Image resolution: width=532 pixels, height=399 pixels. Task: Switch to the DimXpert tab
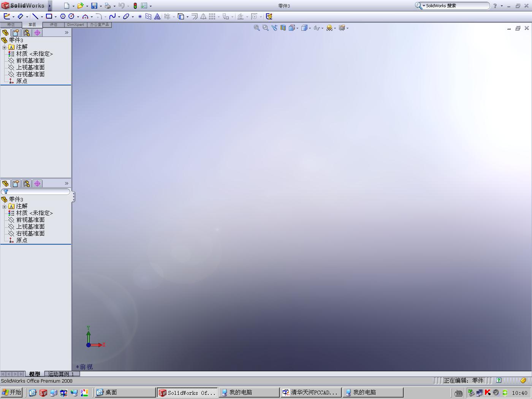pos(76,25)
